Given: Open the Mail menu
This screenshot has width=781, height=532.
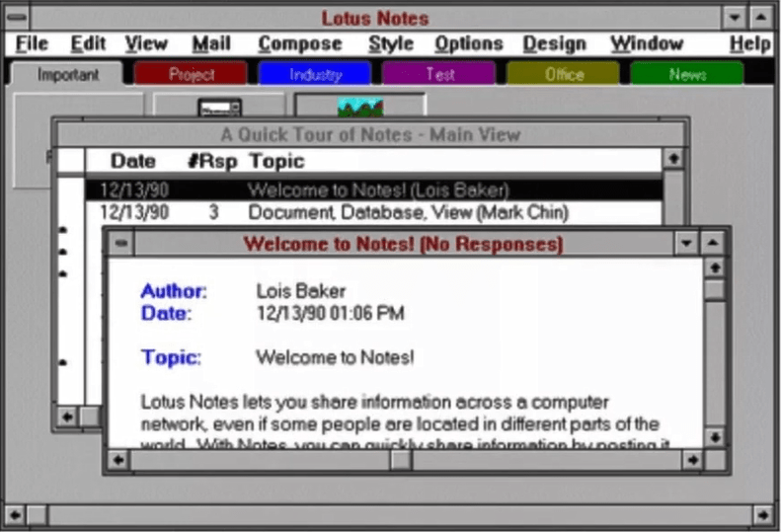Looking at the screenshot, I should click(x=211, y=43).
